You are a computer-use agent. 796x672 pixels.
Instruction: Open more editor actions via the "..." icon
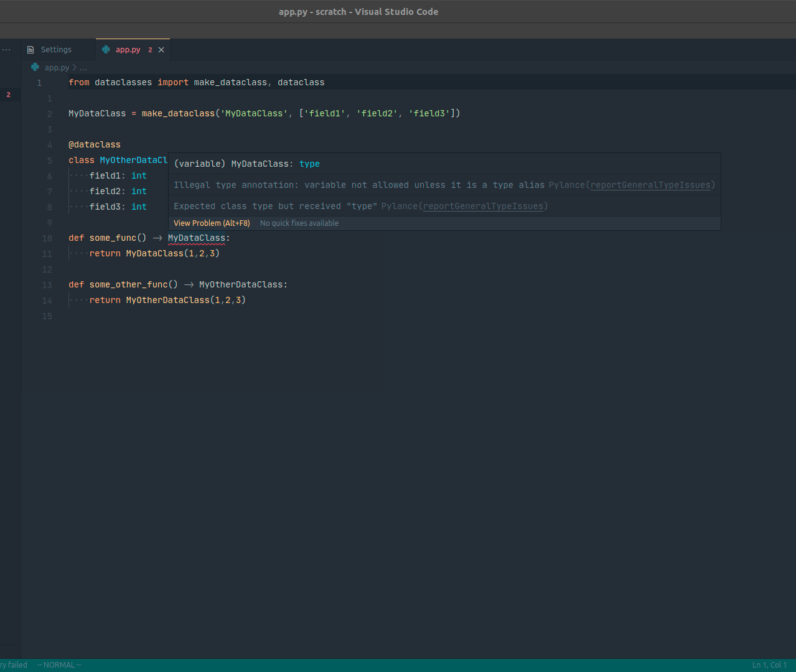(x=6, y=49)
